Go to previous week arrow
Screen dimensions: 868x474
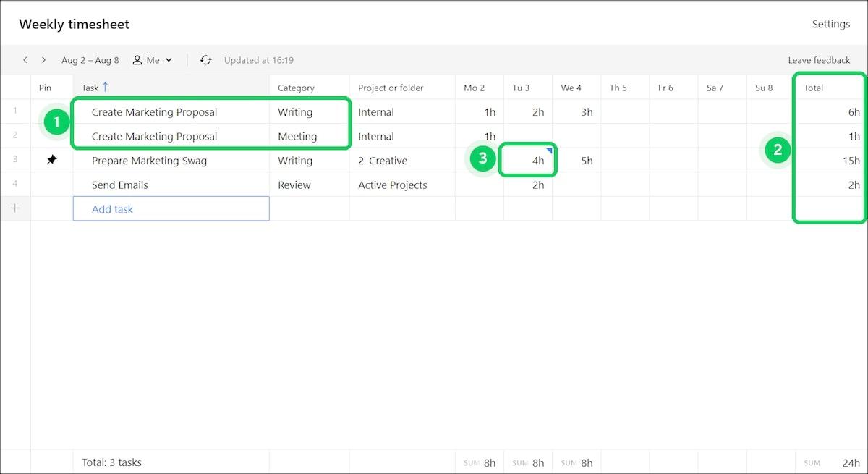[x=25, y=60]
